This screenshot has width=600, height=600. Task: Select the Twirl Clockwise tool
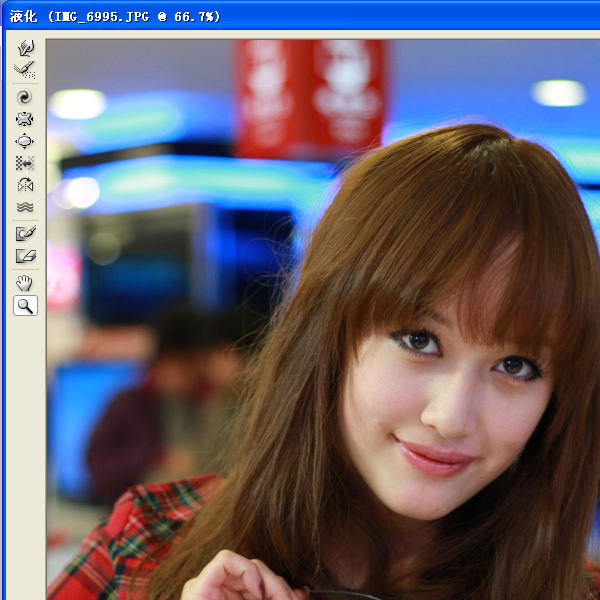(x=25, y=97)
